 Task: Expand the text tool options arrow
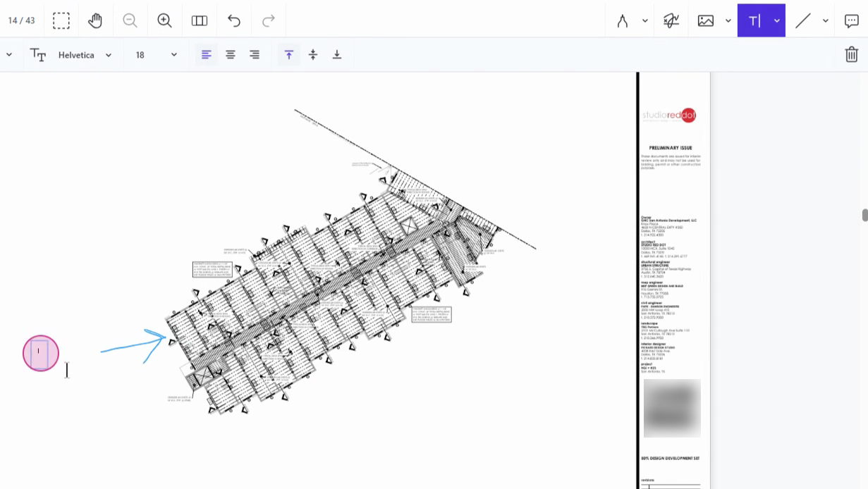[777, 21]
